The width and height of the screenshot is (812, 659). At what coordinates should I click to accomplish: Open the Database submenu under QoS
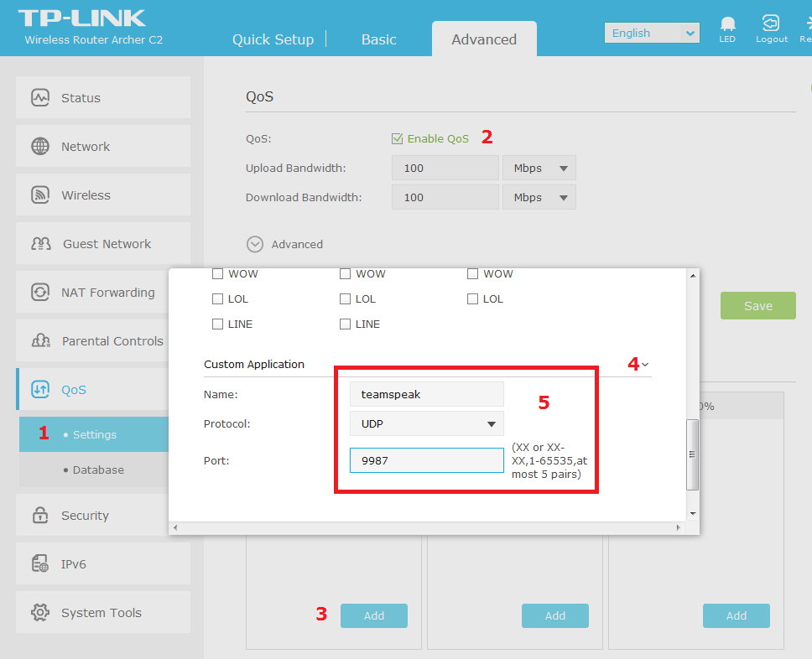point(98,470)
